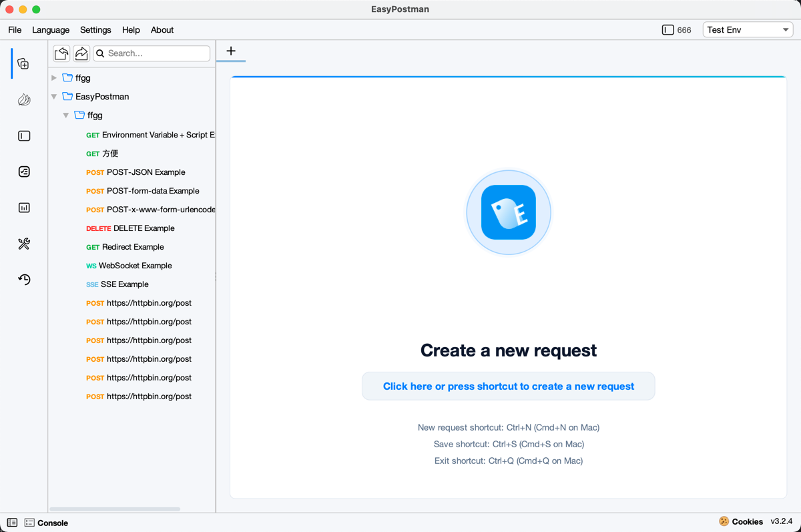The image size is (801, 532).
Task: Click the nested ffgg folder icon
Action: click(79, 115)
